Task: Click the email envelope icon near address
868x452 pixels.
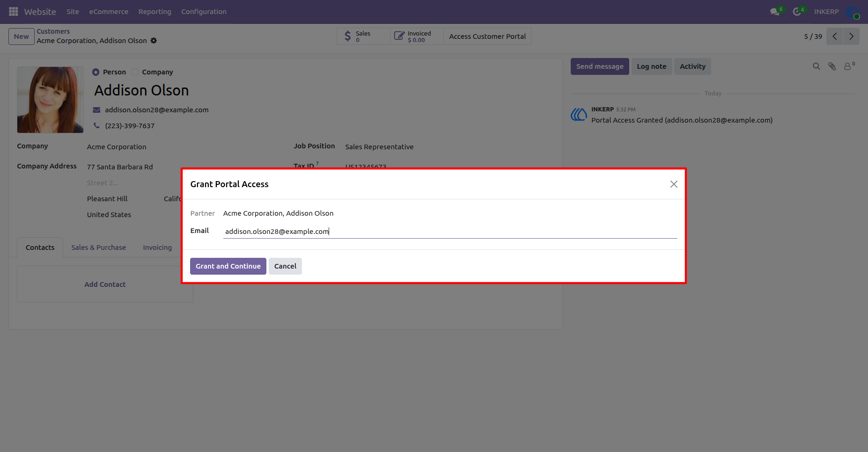Action: coord(96,110)
